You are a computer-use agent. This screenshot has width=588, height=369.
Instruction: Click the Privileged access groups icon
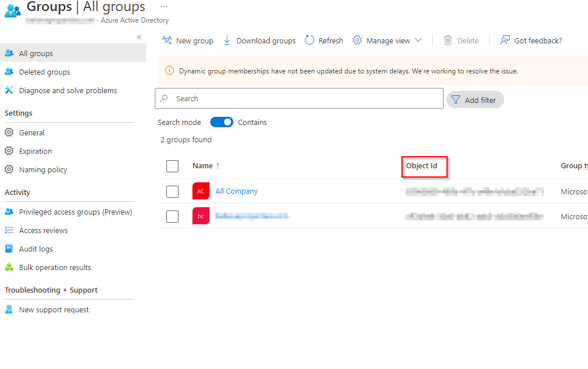tap(9, 211)
